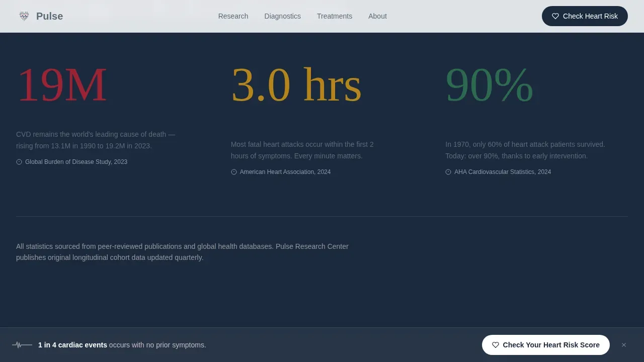
Task: Click the AHA Cardiovascular Statistics, 2024 source
Action: coord(503,172)
